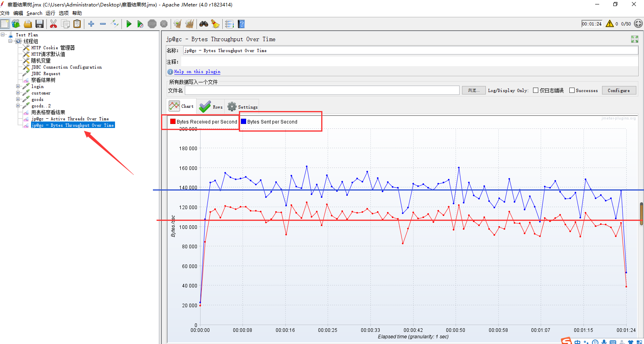Reset search with yellow brush icon

pyautogui.click(x=215, y=24)
